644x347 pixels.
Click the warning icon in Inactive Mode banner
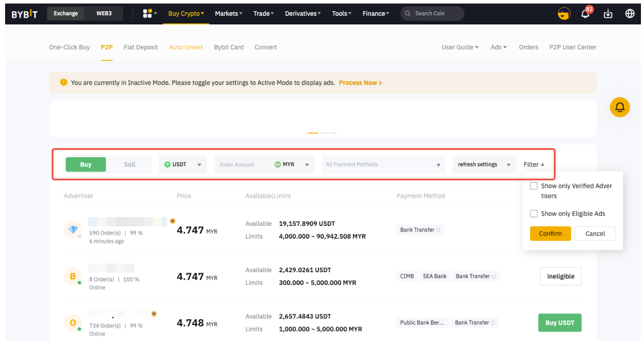(64, 82)
